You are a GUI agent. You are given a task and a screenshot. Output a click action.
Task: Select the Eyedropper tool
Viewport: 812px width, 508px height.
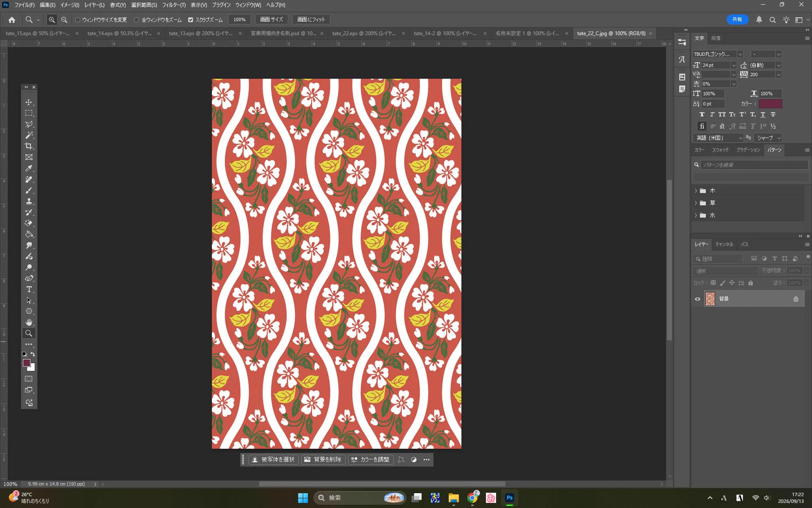pyautogui.click(x=29, y=168)
